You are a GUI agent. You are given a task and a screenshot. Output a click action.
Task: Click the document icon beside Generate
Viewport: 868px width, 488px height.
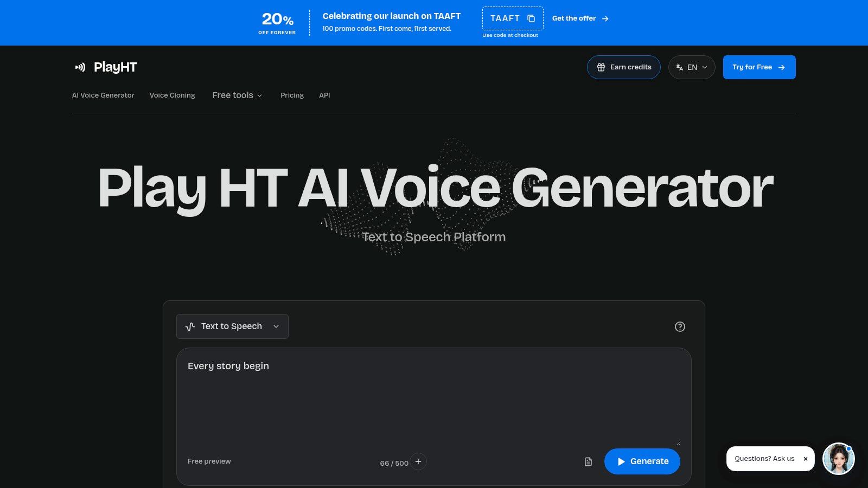588,461
